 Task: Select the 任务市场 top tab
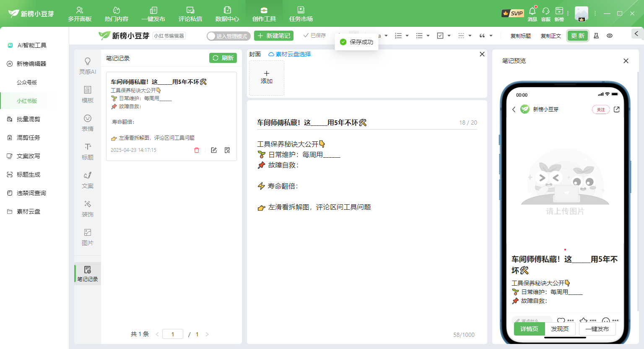(x=301, y=14)
